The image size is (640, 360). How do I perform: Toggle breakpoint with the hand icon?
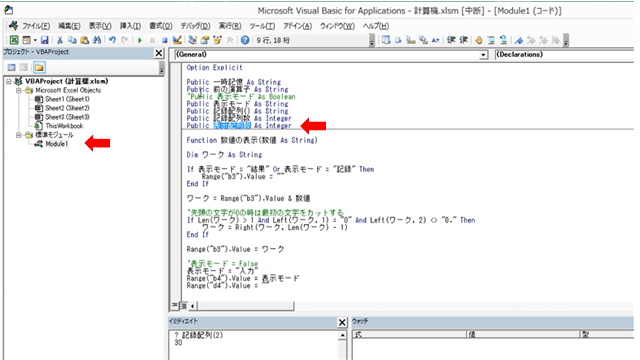(479, 40)
